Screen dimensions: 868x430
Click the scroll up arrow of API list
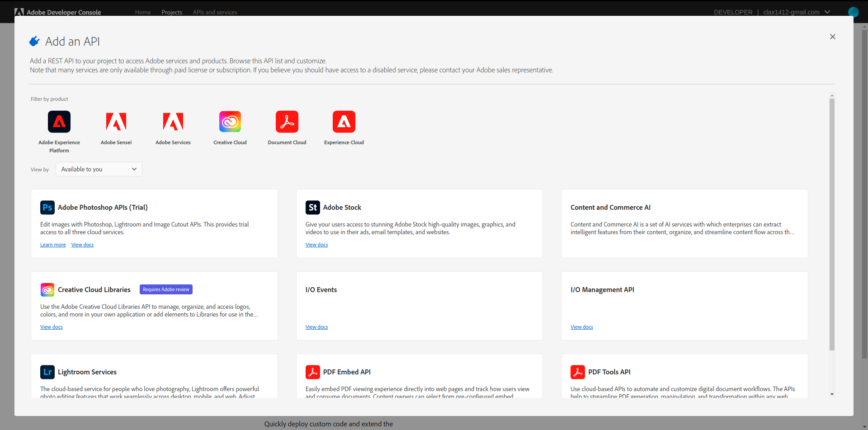pyautogui.click(x=832, y=96)
